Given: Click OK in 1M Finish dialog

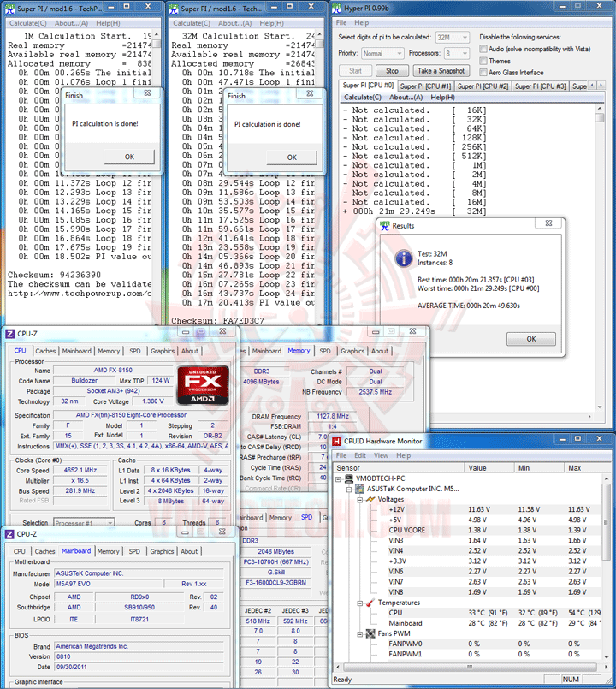Looking at the screenshot, I should (129, 157).
